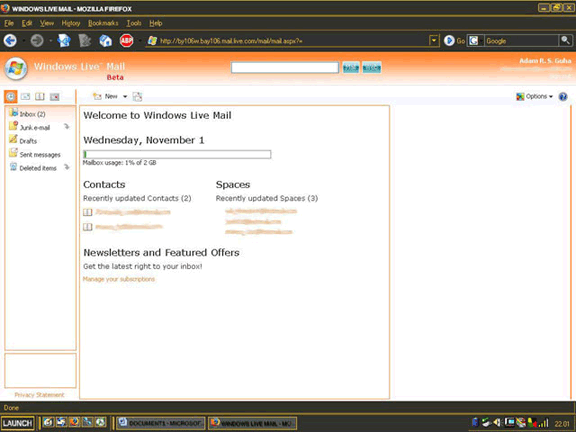
Task: Click 'Recently updated Spaces (3)' text
Action: 267,198
